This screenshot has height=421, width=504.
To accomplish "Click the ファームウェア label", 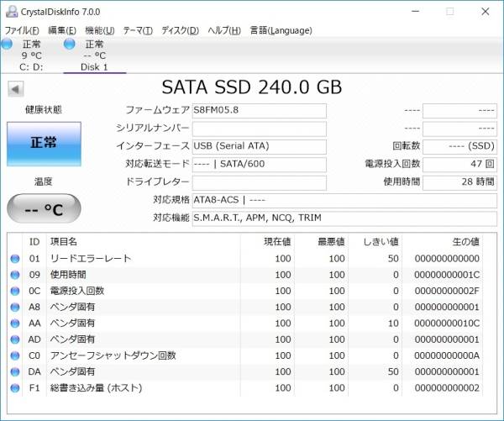I will coord(158,110).
